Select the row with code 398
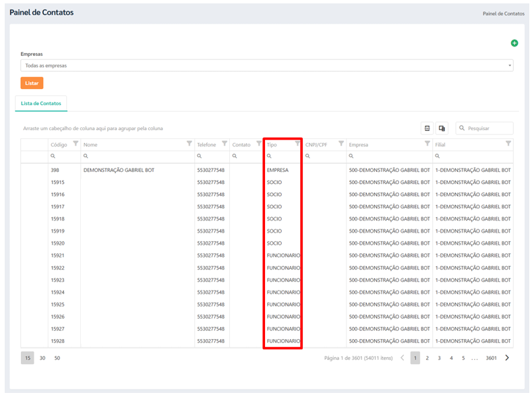Viewport: 532px width, 397px height. [267, 171]
